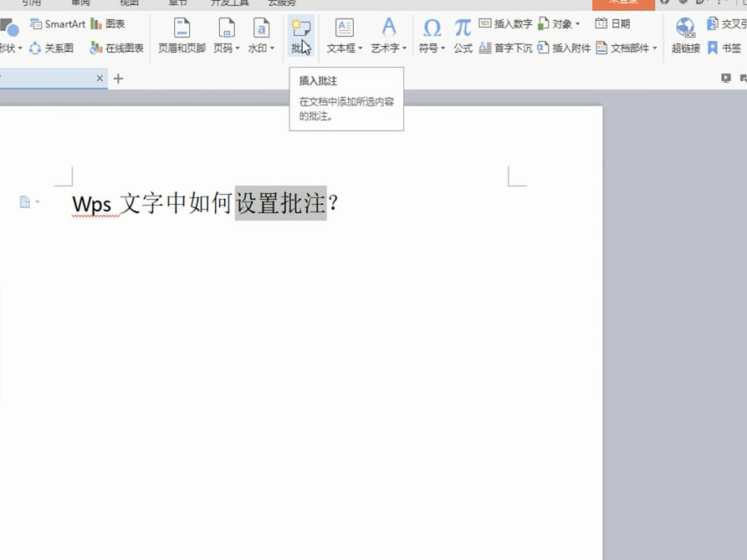Open the 水印 watermark dropdown
This screenshot has height=560, width=747.
(261, 48)
